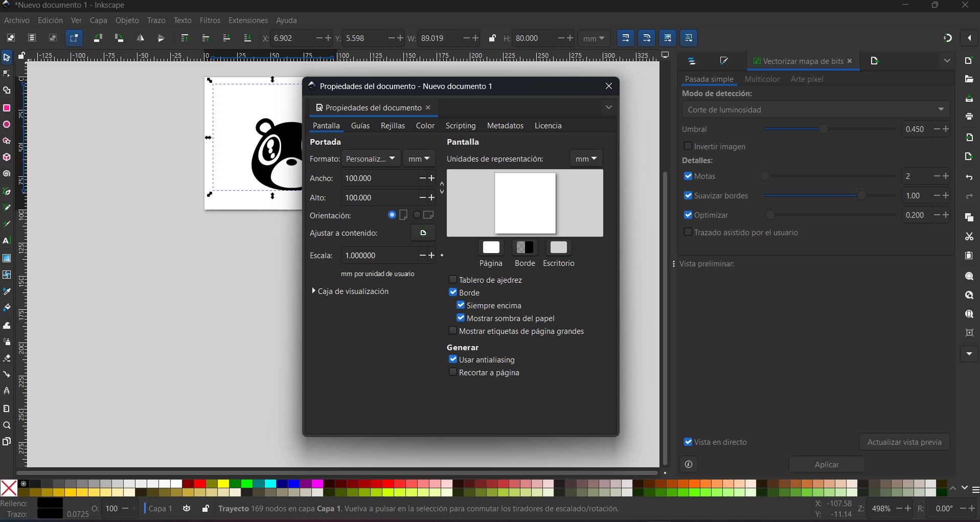Screen dimensions: 980x522
Task: Select the Zoom tool in toolbox
Action: (7, 425)
